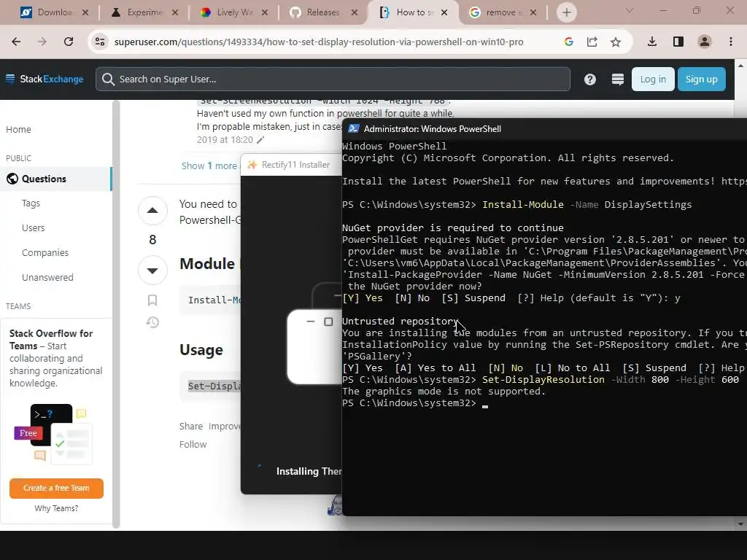Click Create a free Team button
Viewport: 747px width, 560px height.
pyautogui.click(x=56, y=488)
